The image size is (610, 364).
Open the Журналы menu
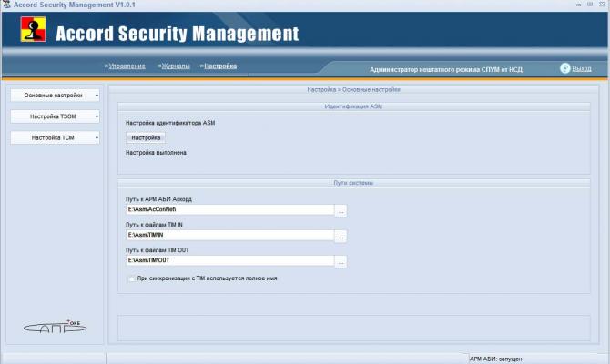tap(176, 66)
